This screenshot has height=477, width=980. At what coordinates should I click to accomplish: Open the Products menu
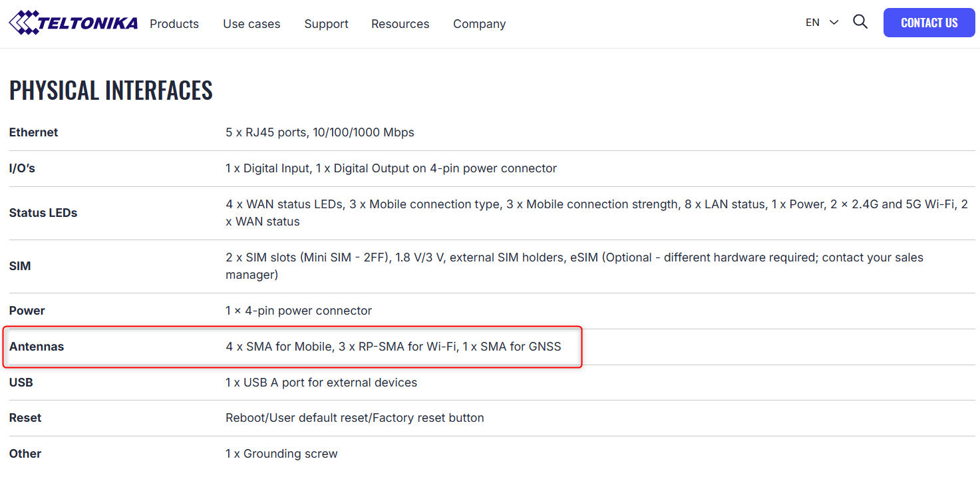click(x=174, y=24)
